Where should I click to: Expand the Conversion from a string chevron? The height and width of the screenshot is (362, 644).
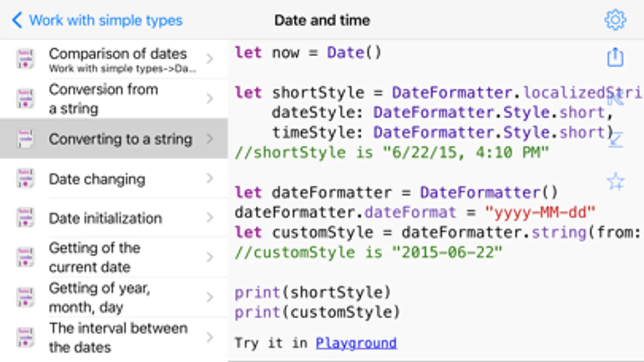click(209, 99)
